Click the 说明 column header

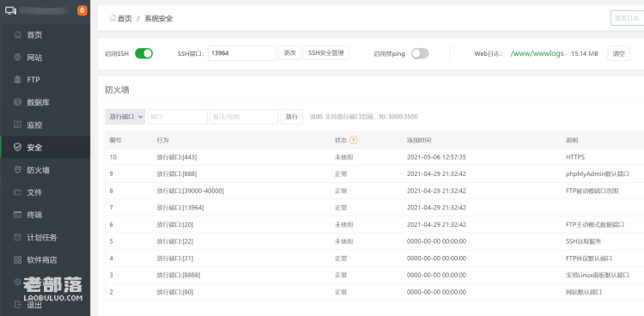click(572, 140)
